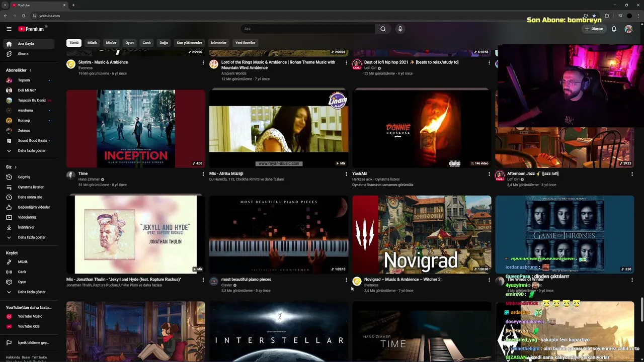Play the Jekyll and Hyde thumbnail
This screenshot has width=644, height=362.
coord(136,235)
